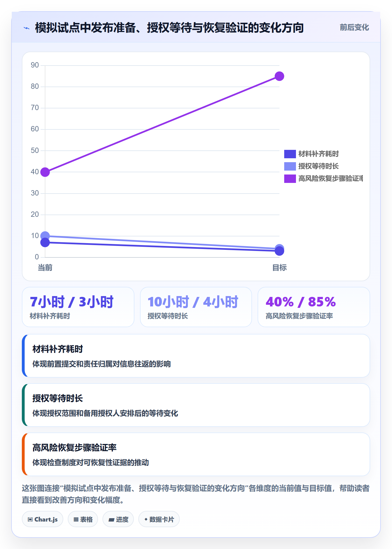The width and height of the screenshot is (392, 549).
Task: Click the 40% / 85% stat card
Action: point(314,307)
